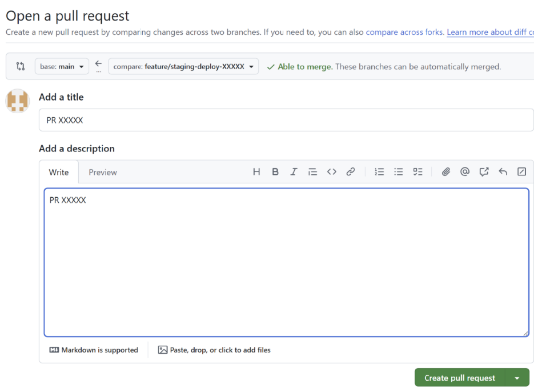
Task: Expand the arrow beside Create pull request
Action: (517, 378)
